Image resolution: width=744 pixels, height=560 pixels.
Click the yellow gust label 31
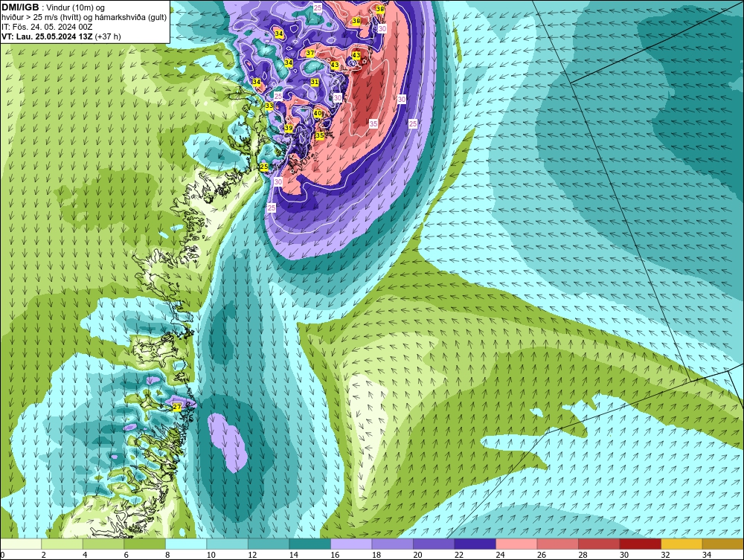coord(315,82)
